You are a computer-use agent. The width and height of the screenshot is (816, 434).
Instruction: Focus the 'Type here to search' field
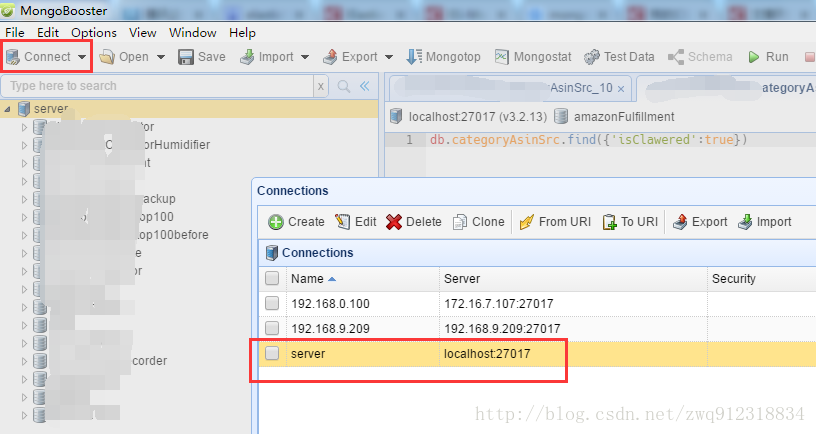coord(157,86)
